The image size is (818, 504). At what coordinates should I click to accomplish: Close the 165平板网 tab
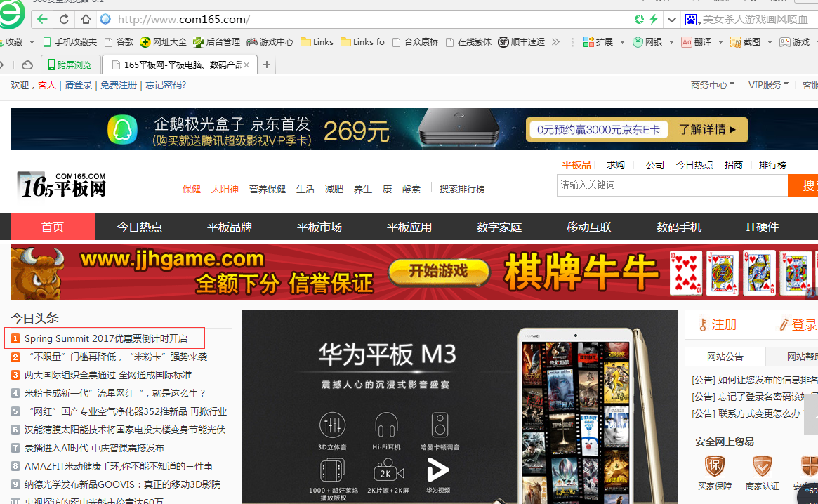click(246, 65)
